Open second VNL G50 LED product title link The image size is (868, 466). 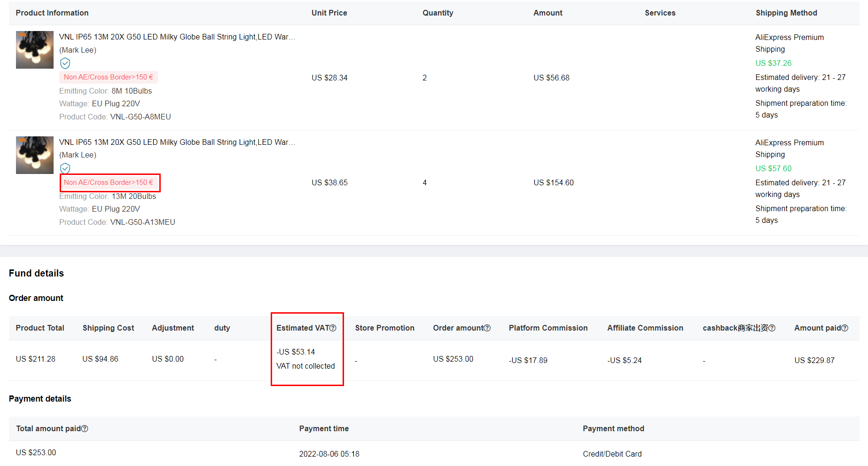pos(177,142)
